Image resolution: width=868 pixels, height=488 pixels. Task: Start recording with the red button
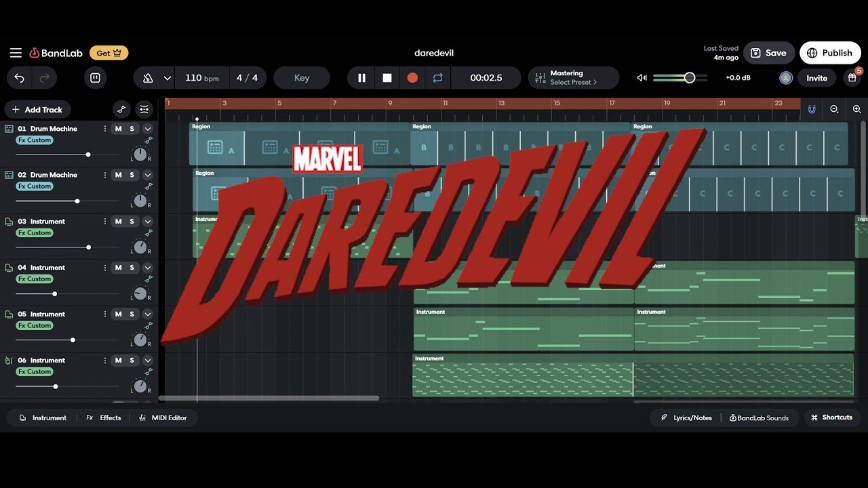412,78
